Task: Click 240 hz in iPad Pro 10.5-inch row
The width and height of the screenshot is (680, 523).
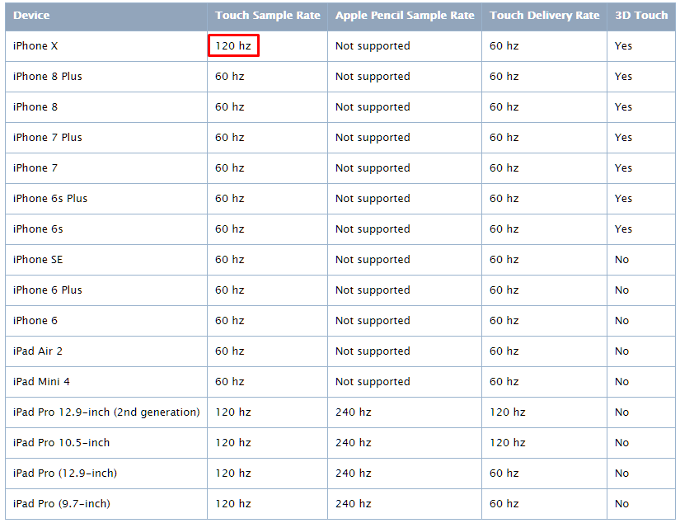Action: click(353, 442)
